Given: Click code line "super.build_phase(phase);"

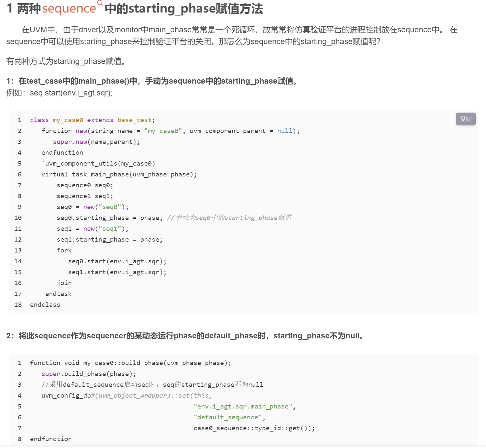Looking at the screenshot, I should pos(89,374).
